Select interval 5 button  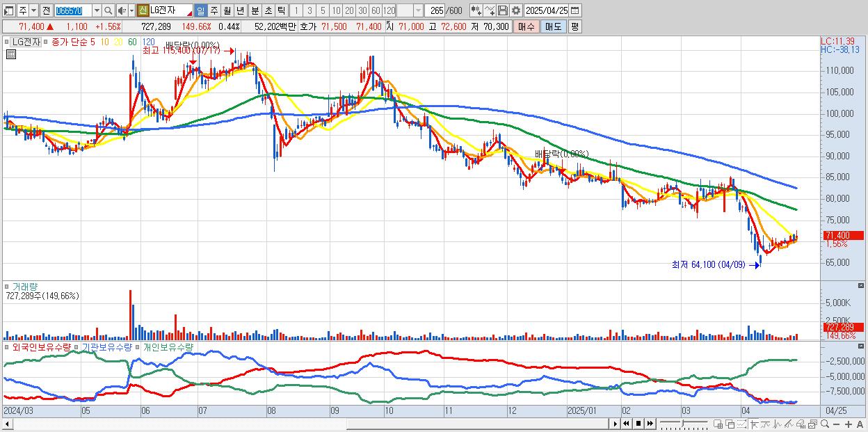323,10
